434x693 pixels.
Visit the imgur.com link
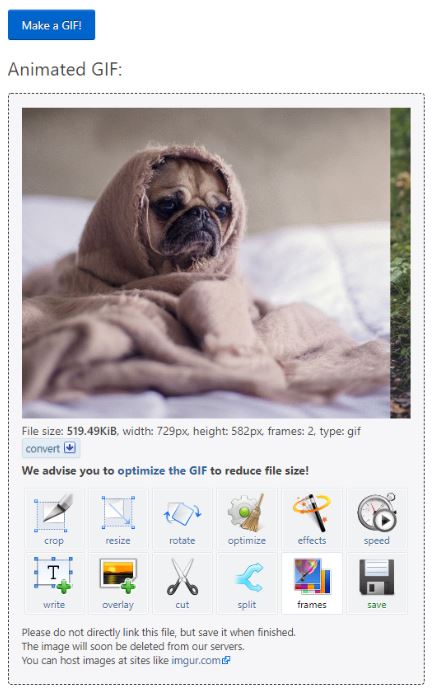pyautogui.click(x=196, y=660)
